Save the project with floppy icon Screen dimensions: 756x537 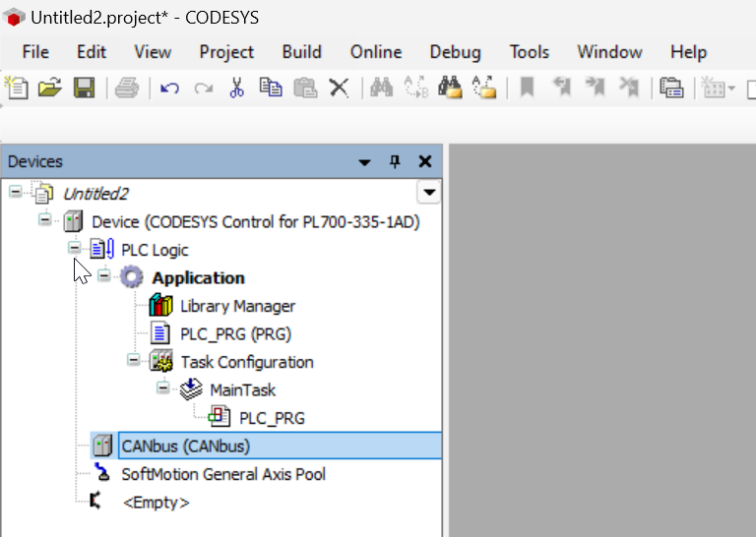tap(84, 89)
